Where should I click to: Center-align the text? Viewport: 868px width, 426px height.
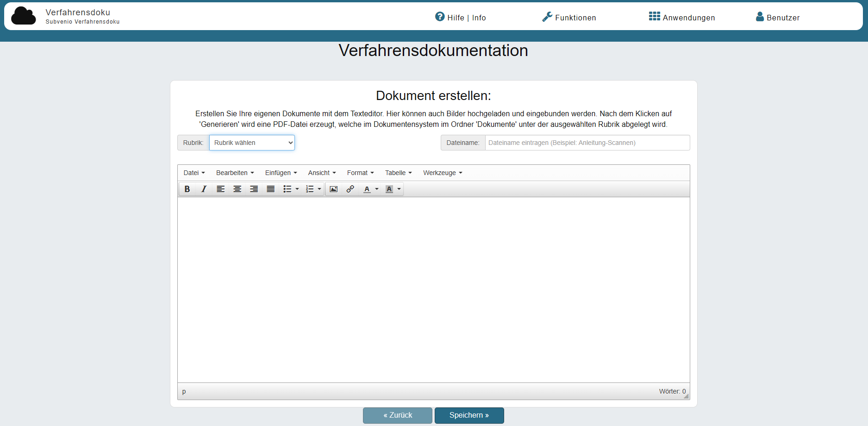tap(237, 189)
